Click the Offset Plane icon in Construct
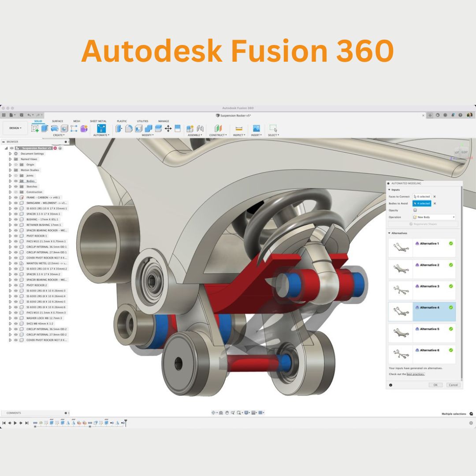Screen dimensions: 476x476 click(218, 128)
